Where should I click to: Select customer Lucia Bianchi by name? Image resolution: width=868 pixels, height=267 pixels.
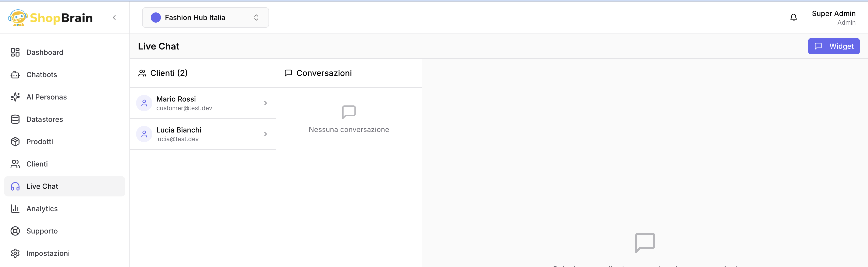tap(179, 130)
